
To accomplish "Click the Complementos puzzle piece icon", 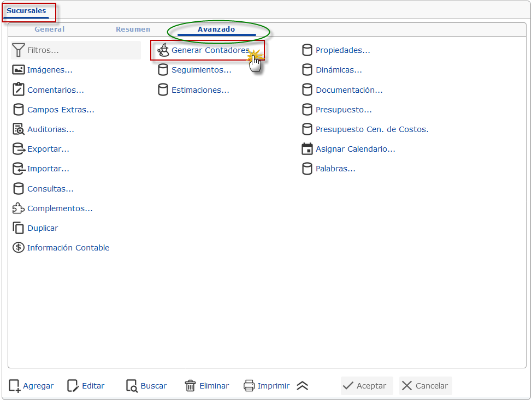I will click(x=19, y=208).
